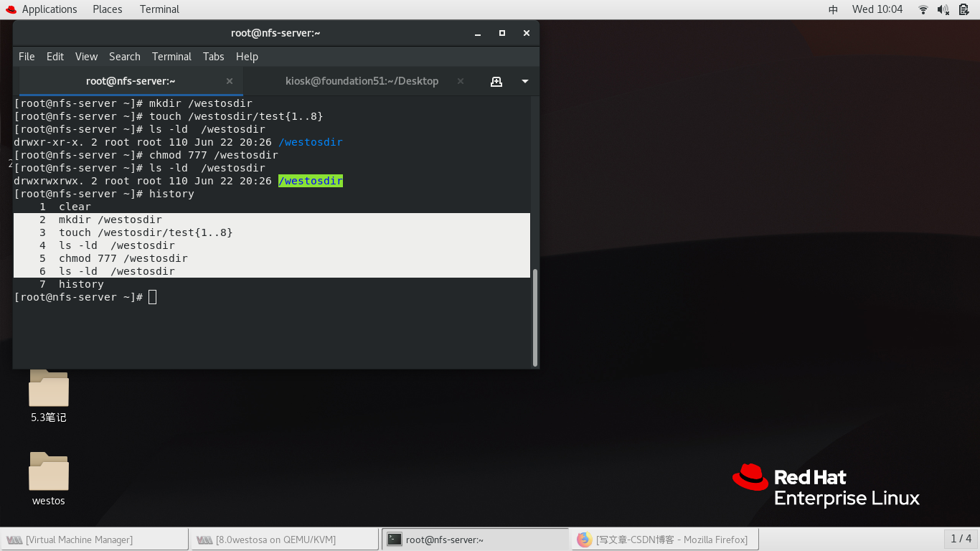Select the westos desktop folder
Image resolution: width=980 pixels, height=551 pixels.
pos(49,479)
